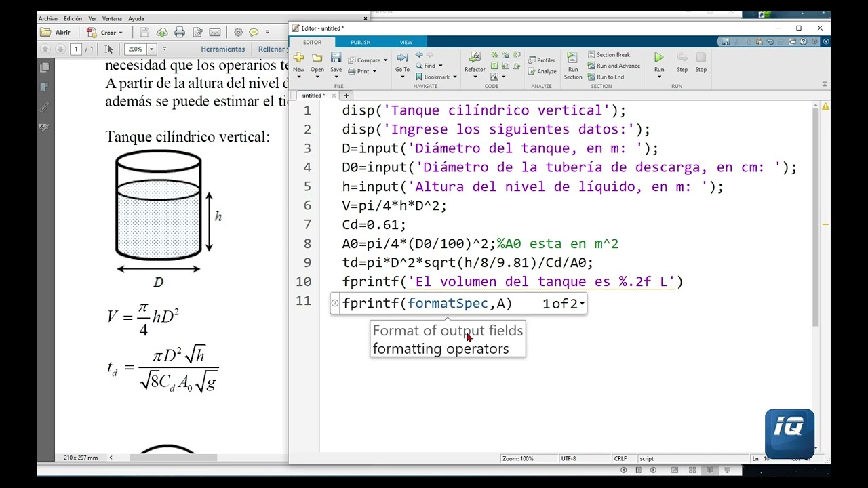Click the Abrir button in the PDF reader
This screenshot has width=868, height=488.
coord(56,33)
